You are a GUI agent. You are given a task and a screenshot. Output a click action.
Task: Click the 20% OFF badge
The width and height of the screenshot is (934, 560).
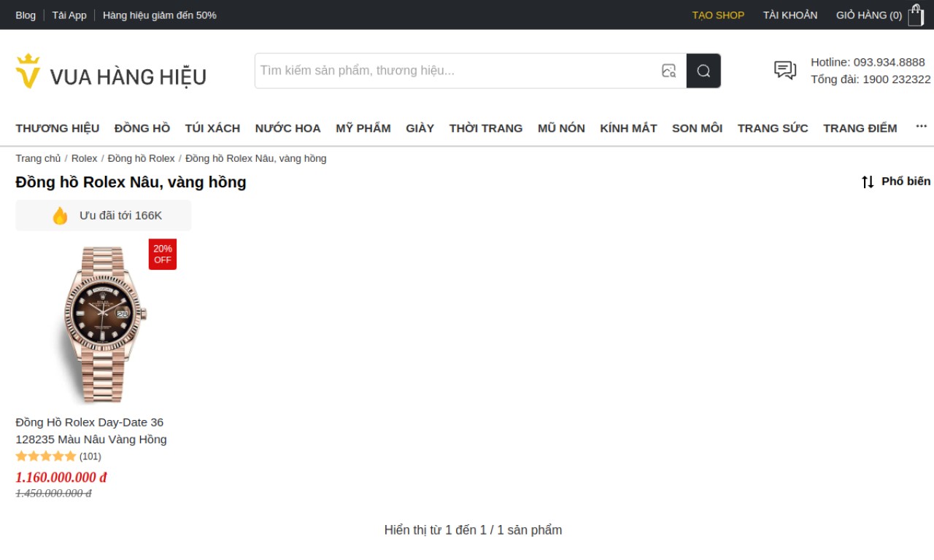click(163, 254)
